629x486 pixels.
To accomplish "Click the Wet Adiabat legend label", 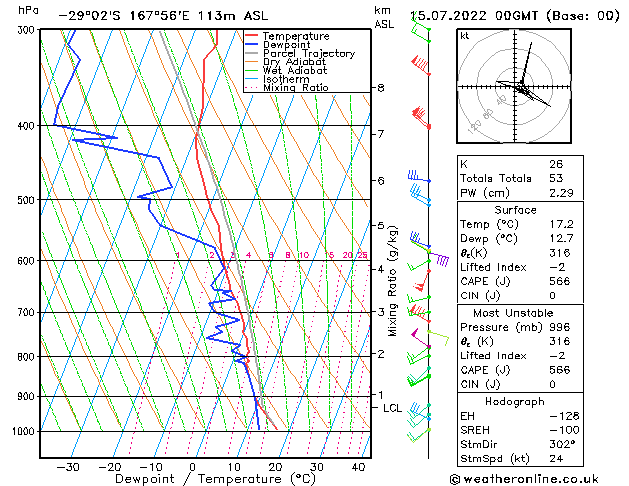I will pos(295,70).
